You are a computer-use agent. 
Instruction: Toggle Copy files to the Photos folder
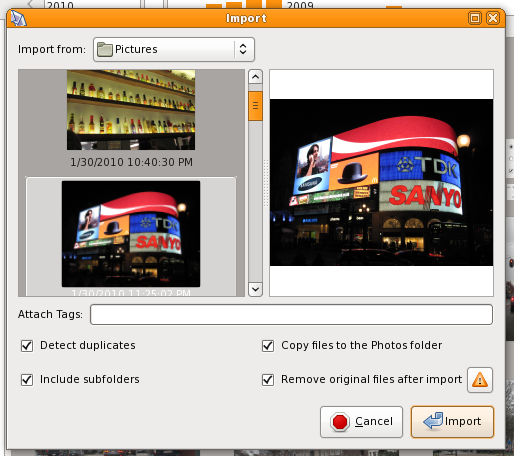click(268, 346)
